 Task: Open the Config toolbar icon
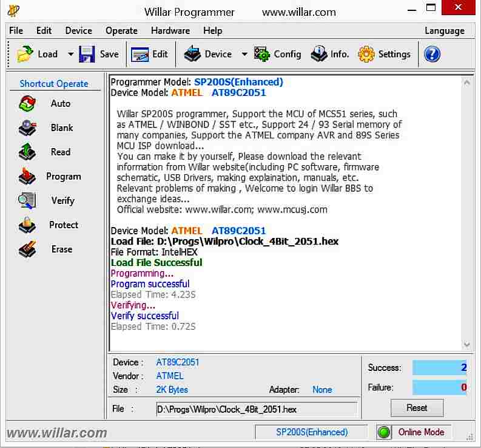[261, 55]
